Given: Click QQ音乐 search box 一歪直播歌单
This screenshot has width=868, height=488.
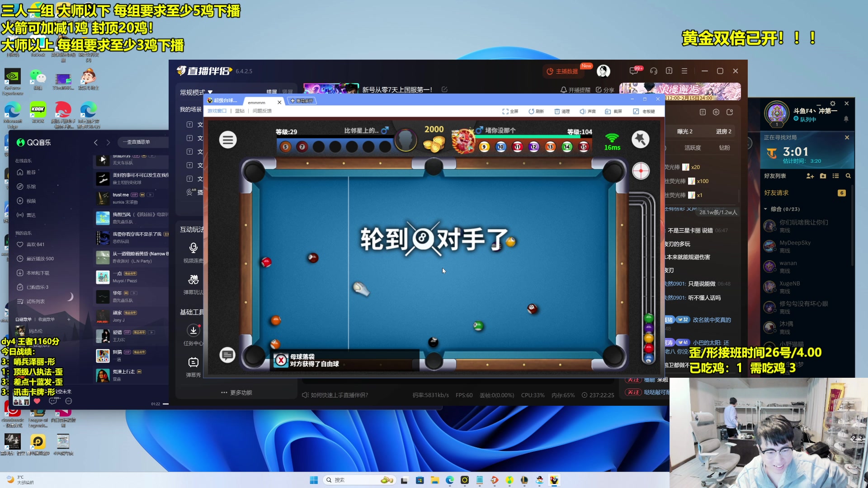Looking at the screenshot, I should click(x=143, y=142).
